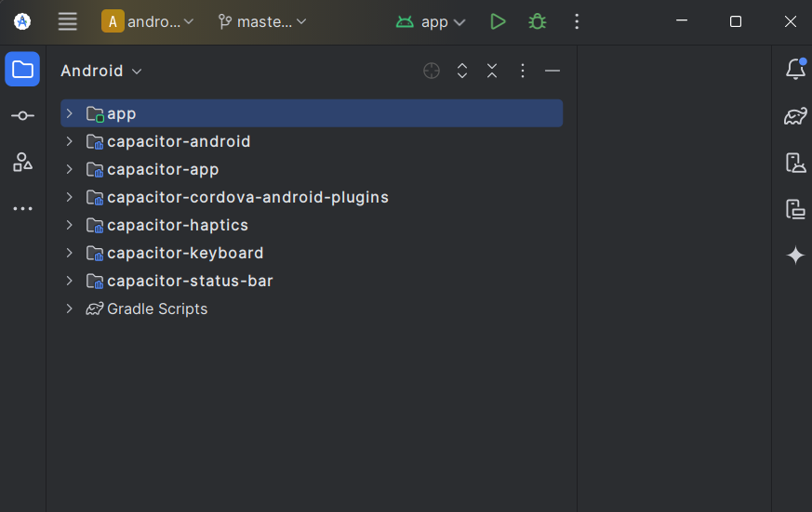Open the Gemini sparkle assistant
The image size is (812, 512).
tap(795, 256)
